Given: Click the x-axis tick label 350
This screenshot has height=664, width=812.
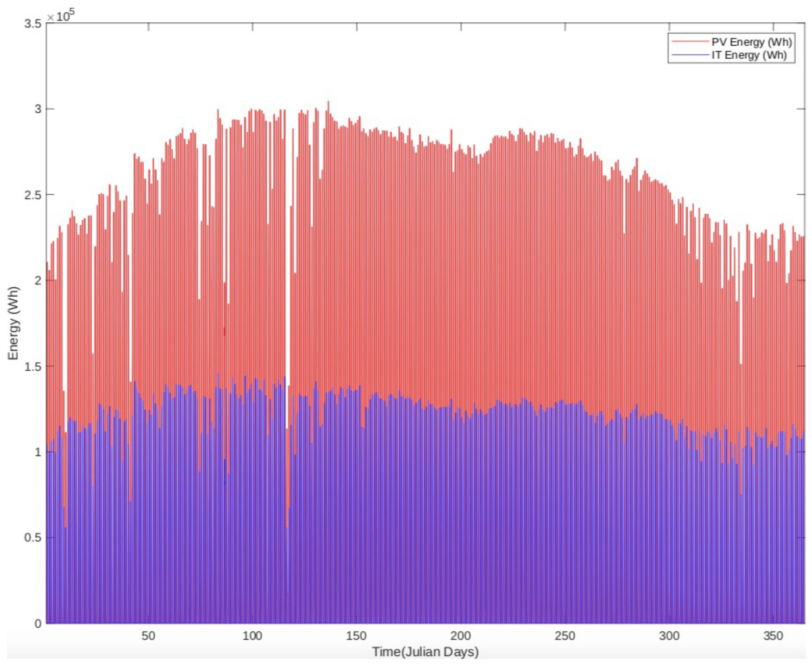Looking at the screenshot, I should click(x=773, y=636).
